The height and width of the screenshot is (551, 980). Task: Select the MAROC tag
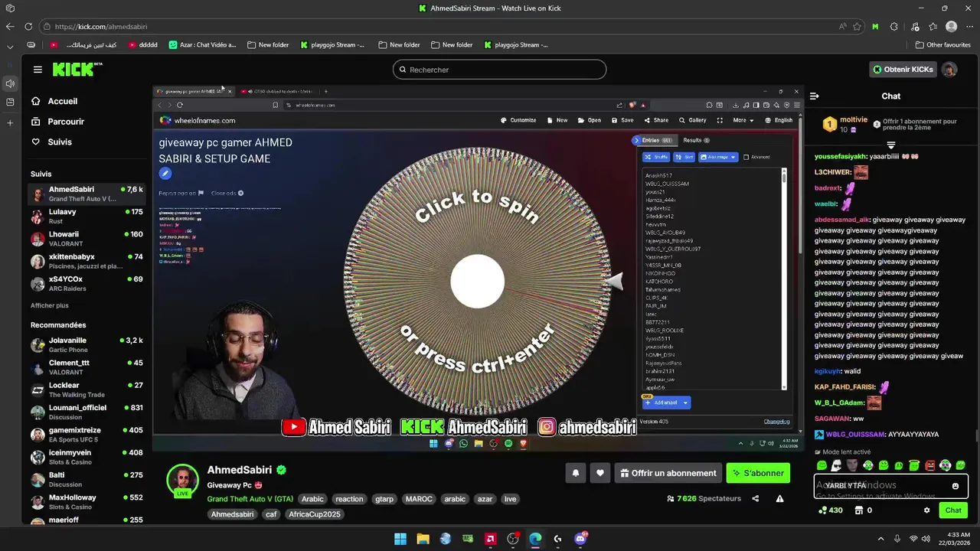[x=419, y=499]
